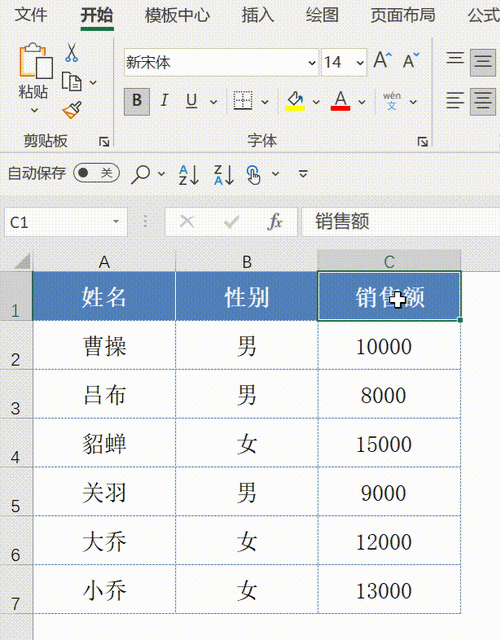The height and width of the screenshot is (640, 500).
Task: Click align left icon
Action: point(455,100)
